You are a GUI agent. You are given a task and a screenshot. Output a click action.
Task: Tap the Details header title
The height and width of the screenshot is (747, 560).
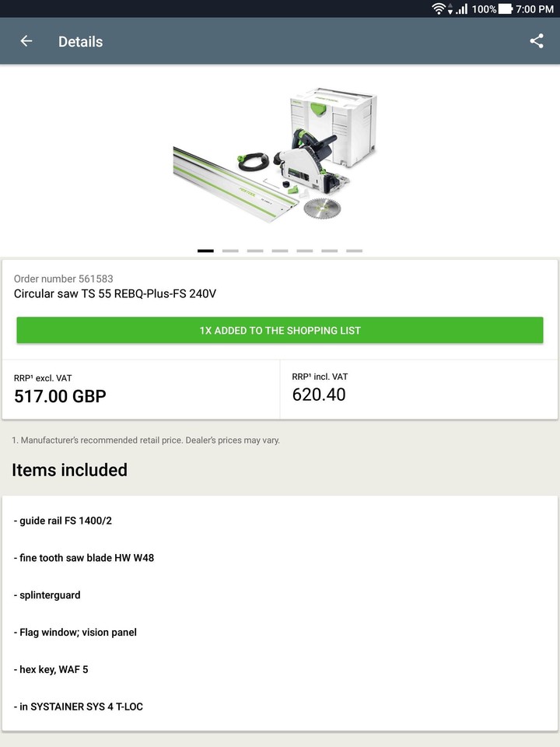pyautogui.click(x=80, y=41)
